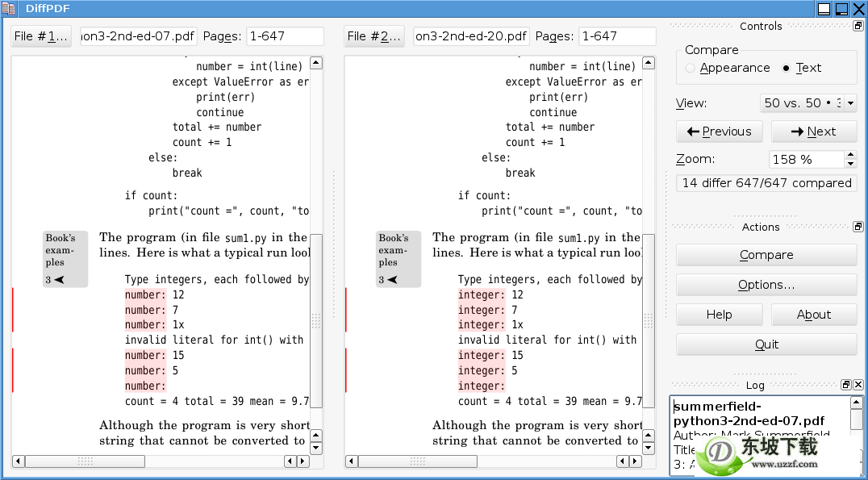Quit the DiffPDF application
The height and width of the screenshot is (480, 868).
pyautogui.click(x=766, y=344)
